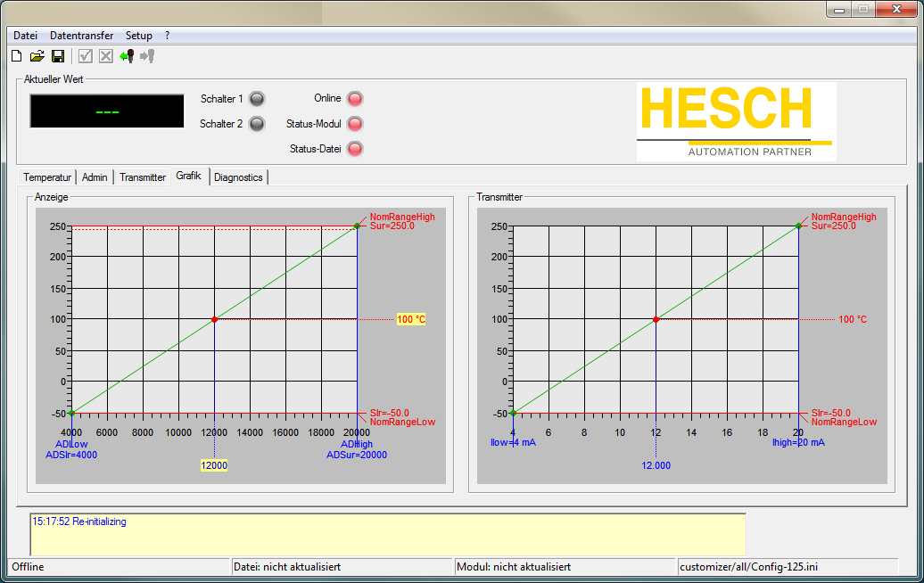Viewport: 924px width, 583px height.
Task: Click the 'Anzeige' group title
Action: click(x=51, y=197)
